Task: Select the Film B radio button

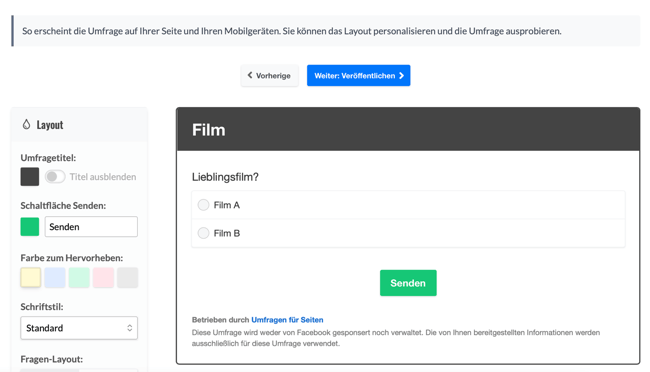Action: click(203, 233)
